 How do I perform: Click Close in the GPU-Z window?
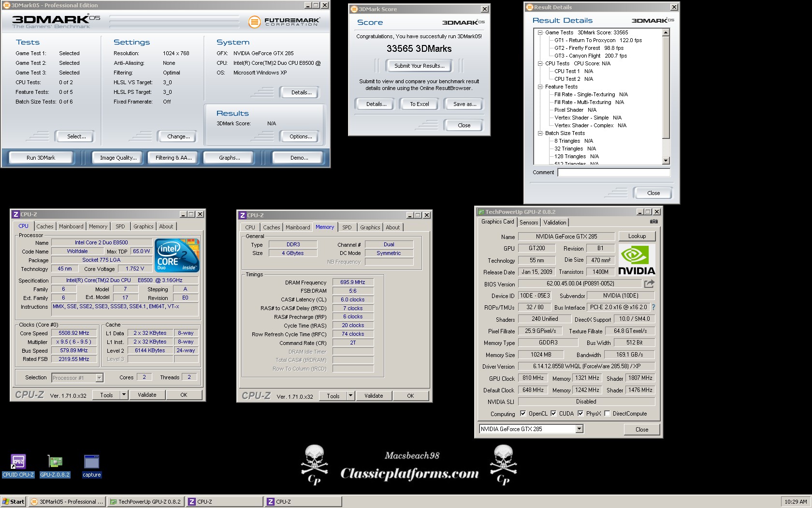click(642, 429)
